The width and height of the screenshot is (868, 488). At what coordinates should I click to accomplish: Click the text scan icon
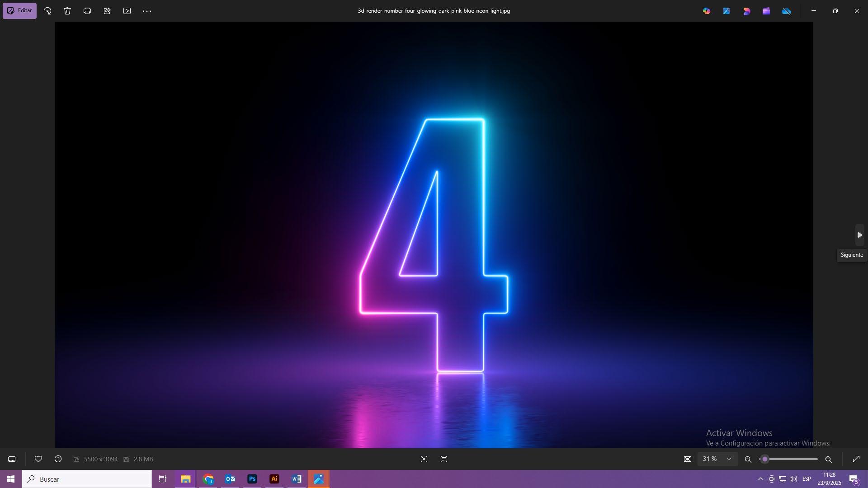point(444,459)
